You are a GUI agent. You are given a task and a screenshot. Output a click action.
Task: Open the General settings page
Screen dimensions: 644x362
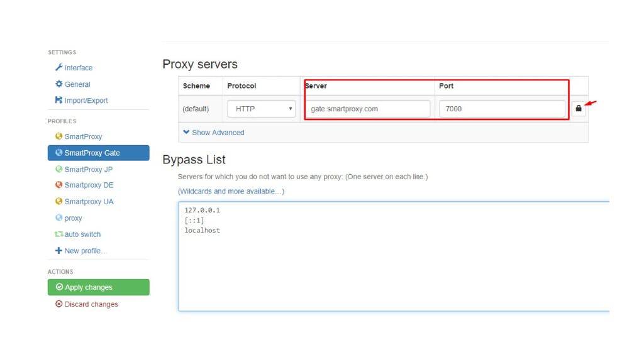[x=77, y=84]
